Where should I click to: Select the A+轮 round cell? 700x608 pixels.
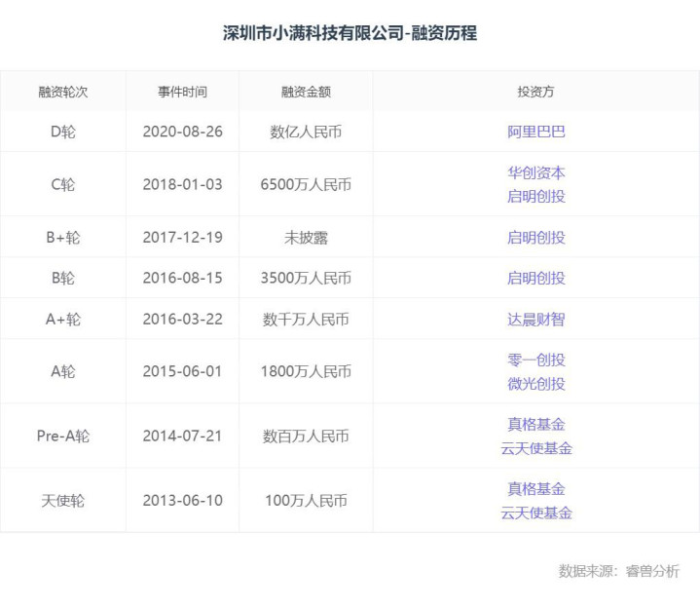pyautogui.click(x=63, y=319)
